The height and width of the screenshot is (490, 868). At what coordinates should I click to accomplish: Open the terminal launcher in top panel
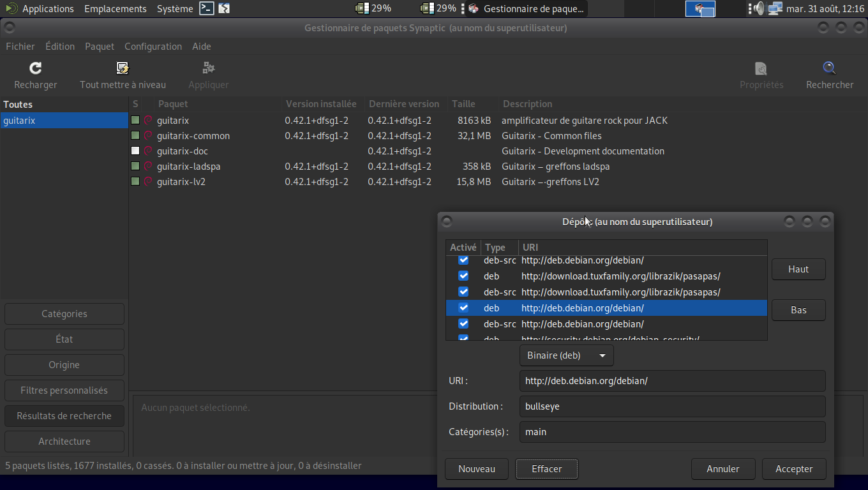(x=206, y=8)
